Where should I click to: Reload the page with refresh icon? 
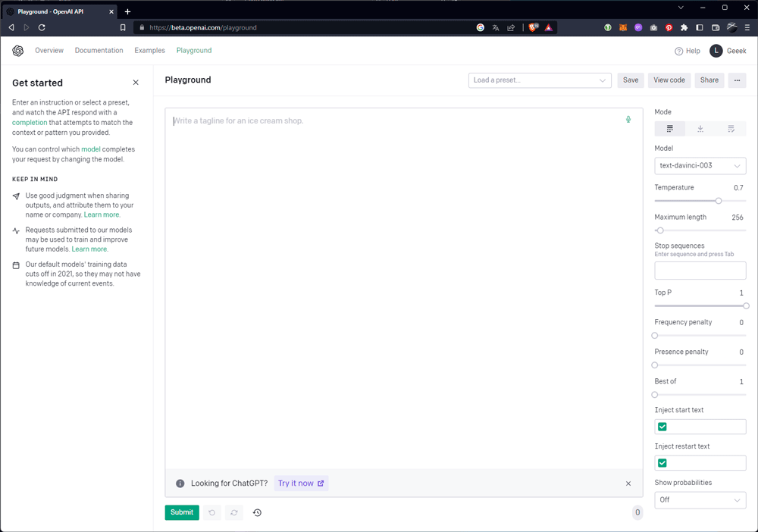(42, 27)
